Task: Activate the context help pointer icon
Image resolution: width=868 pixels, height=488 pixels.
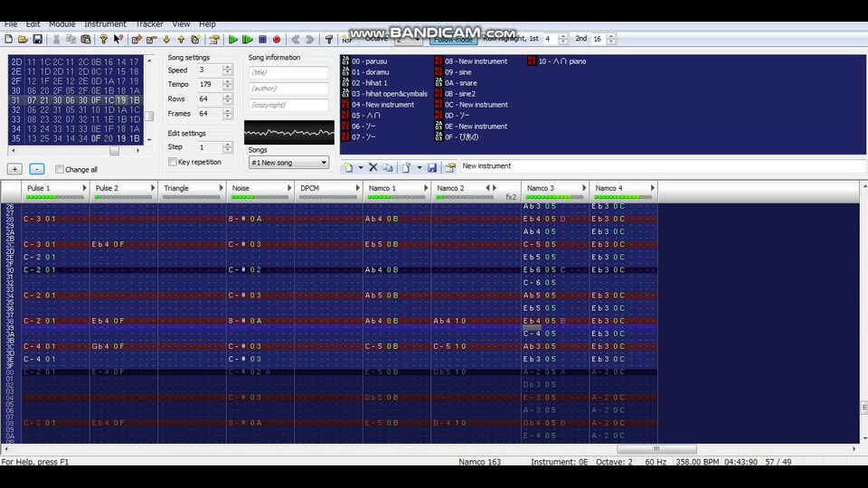Action: 118,39
